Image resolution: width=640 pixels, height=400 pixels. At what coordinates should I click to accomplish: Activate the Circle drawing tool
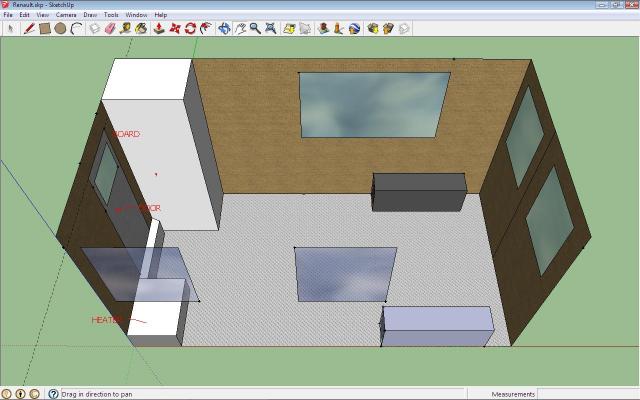60,28
